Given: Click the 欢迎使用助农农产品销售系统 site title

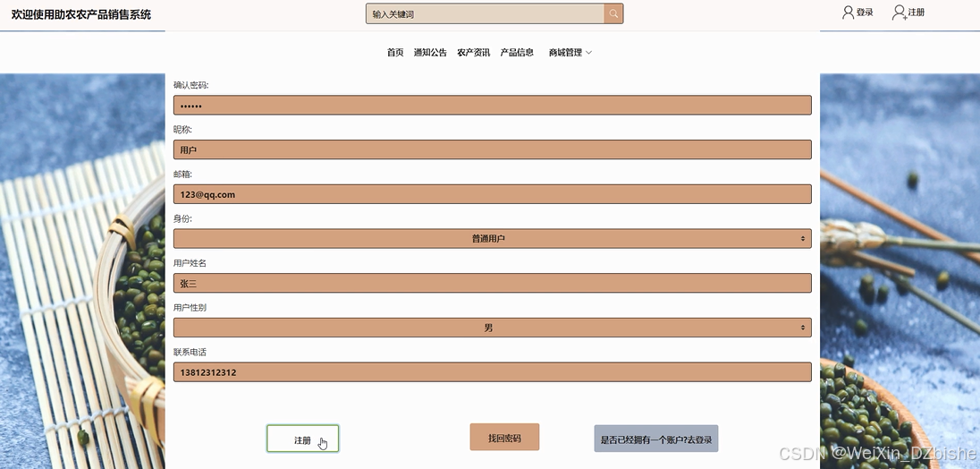Looking at the screenshot, I should [x=81, y=14].
